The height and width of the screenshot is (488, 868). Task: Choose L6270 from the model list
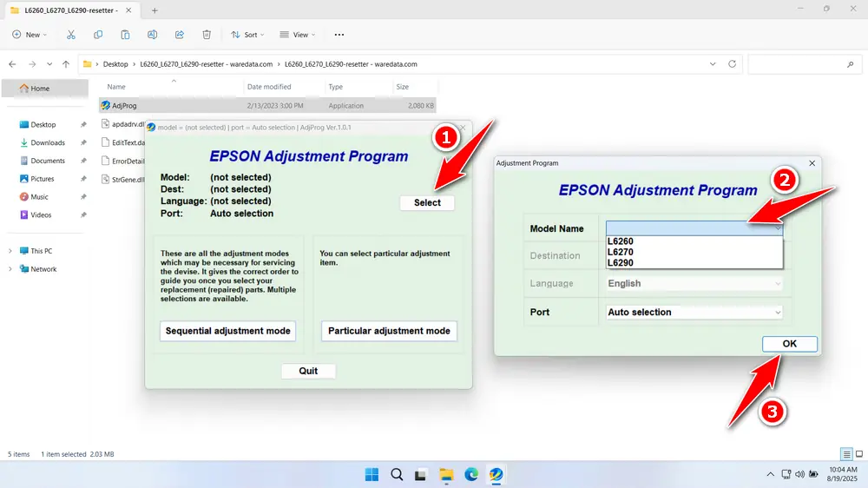pos(621,252)
